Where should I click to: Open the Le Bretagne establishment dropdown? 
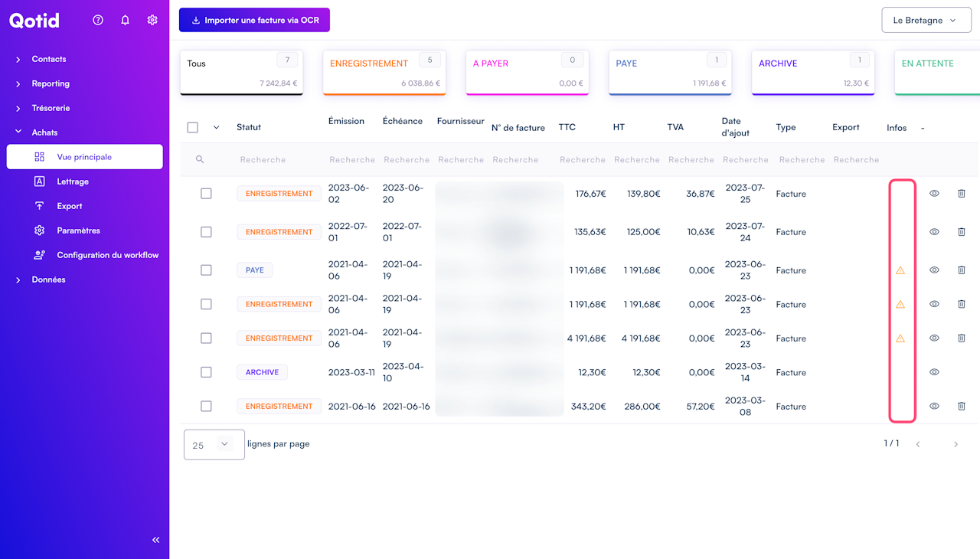pos(925,21)
